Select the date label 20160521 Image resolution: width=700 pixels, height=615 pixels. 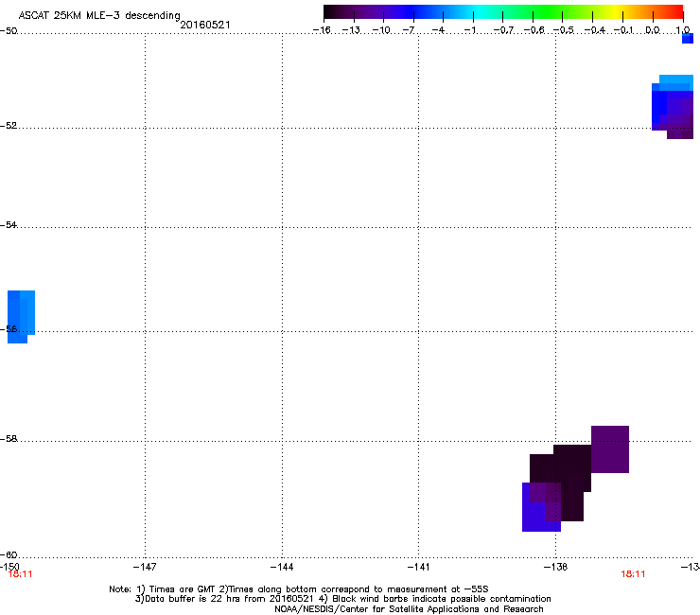[x=205, y=25]
